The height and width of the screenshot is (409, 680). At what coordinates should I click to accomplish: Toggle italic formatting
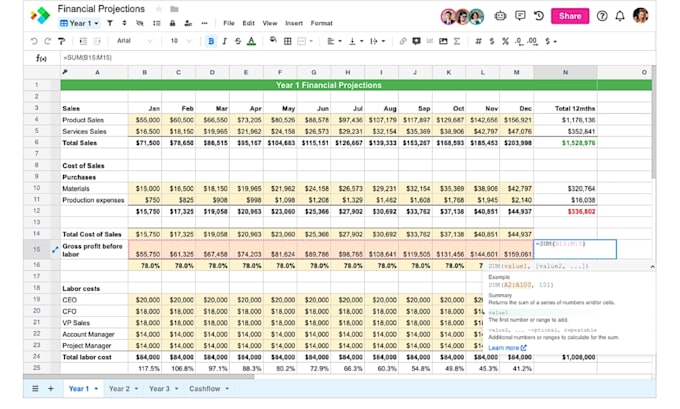[x=224, y=41]
